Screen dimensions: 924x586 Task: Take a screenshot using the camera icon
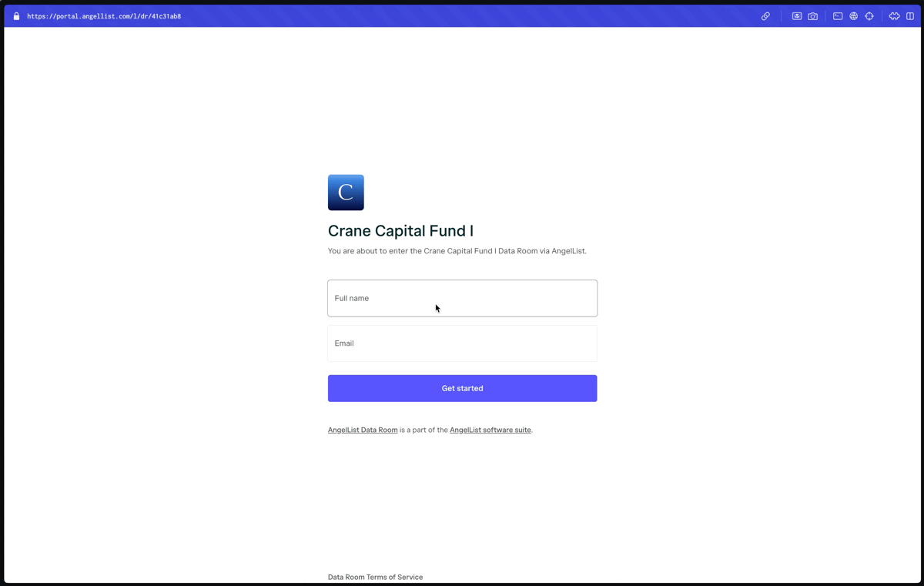pyautogui.click(x=813, y=15)
